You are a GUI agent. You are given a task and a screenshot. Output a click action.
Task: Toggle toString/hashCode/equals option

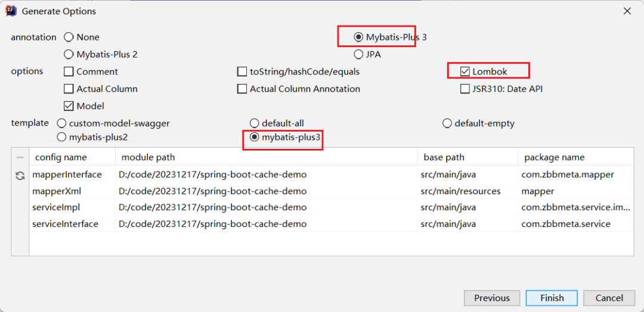pyautogui.click(x=299, y=71)
